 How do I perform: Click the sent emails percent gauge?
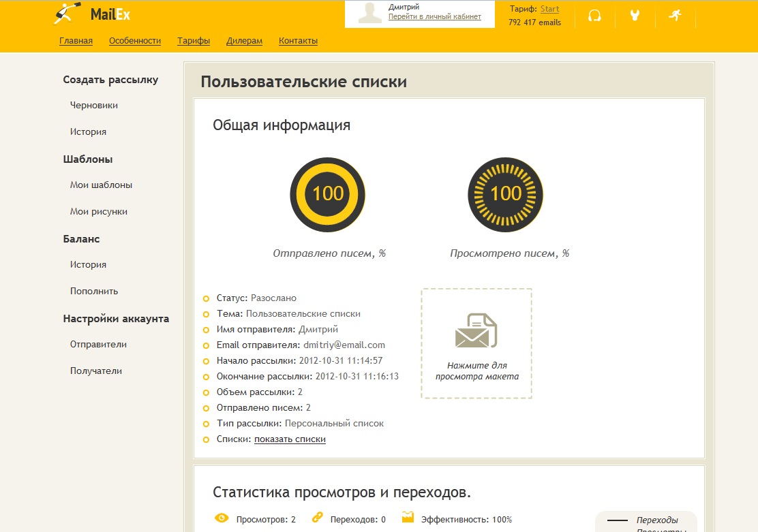pyautogui.click(x=328, y=193)
